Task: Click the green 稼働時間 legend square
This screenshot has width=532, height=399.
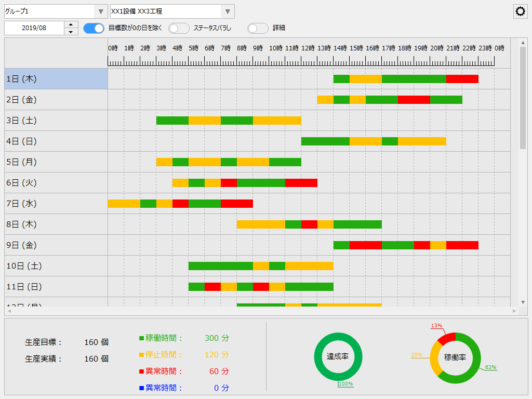Action: click(141, 338)
